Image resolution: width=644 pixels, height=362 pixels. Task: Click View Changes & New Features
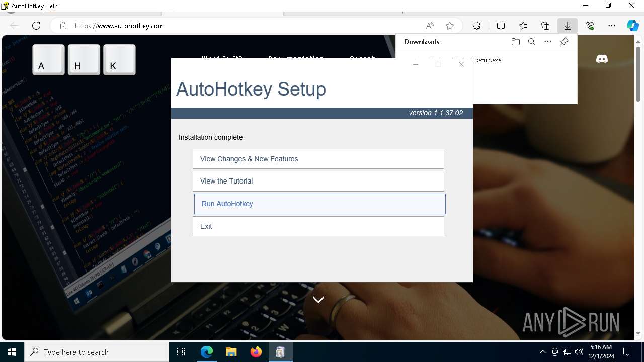pyautogui.click(x=318, y=159)
